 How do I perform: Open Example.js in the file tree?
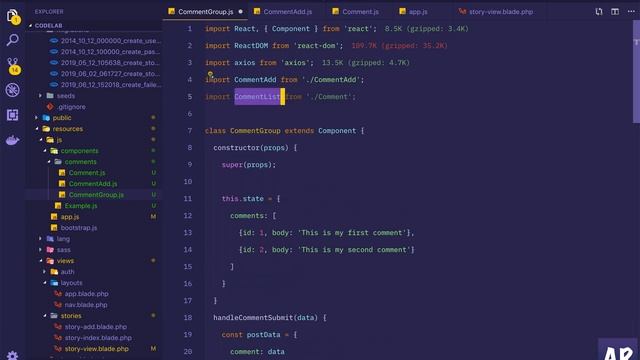coord(93,206)
